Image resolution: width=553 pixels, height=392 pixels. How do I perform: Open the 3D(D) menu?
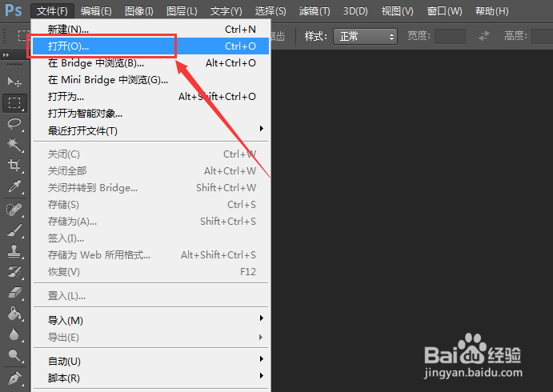pos(355,11)
